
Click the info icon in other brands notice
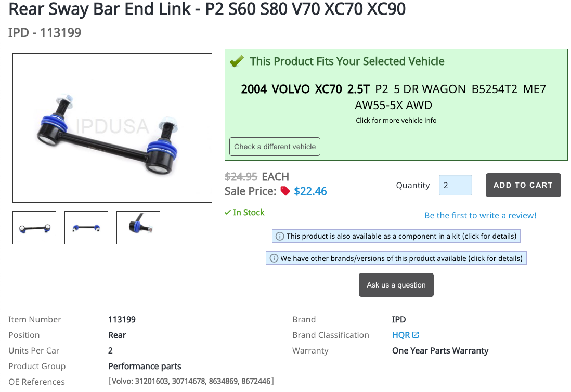pyautogui.click(x=274, y=258)
